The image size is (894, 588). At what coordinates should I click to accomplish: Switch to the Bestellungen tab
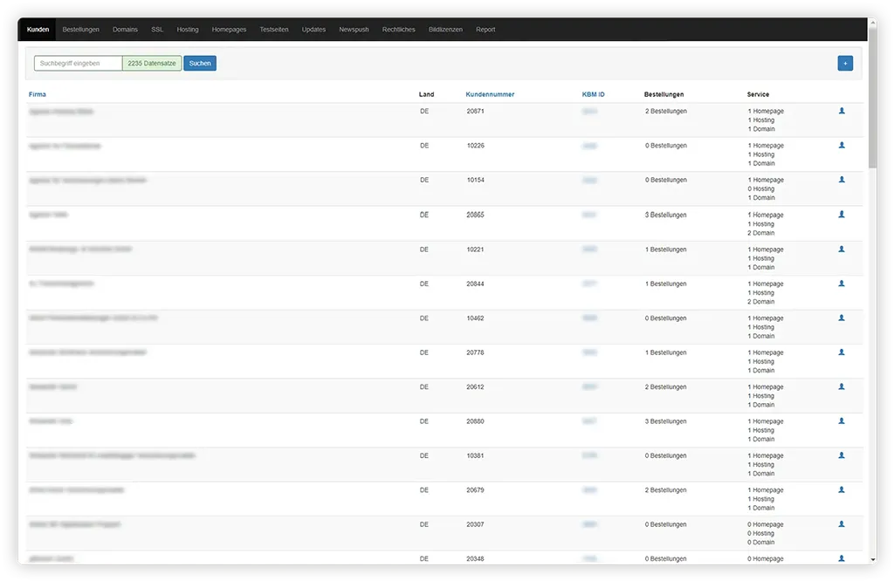coord(80,30)
